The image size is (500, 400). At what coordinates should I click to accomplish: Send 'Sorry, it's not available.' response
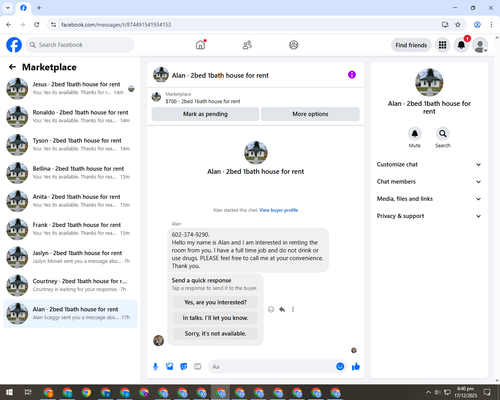point(215,333)
